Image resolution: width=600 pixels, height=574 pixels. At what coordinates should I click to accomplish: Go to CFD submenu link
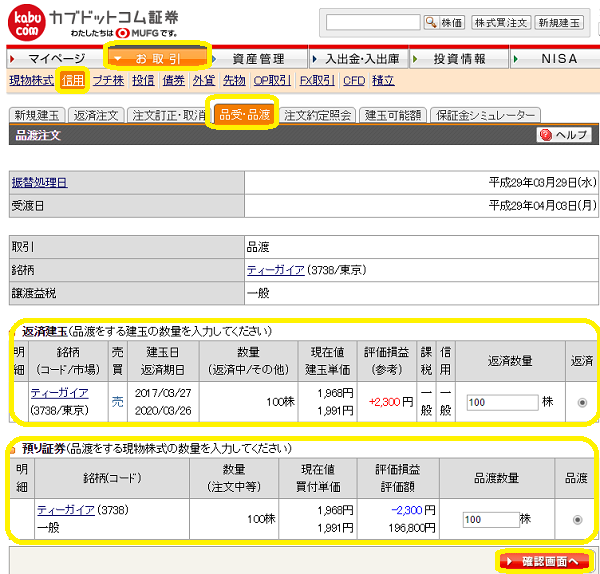point(354,80)
